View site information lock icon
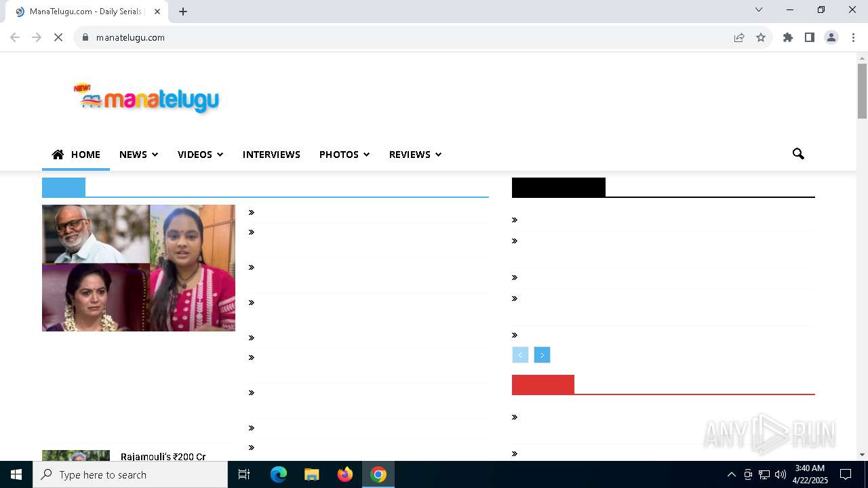This screenshot has width=868, height=488. click(85, 37)
